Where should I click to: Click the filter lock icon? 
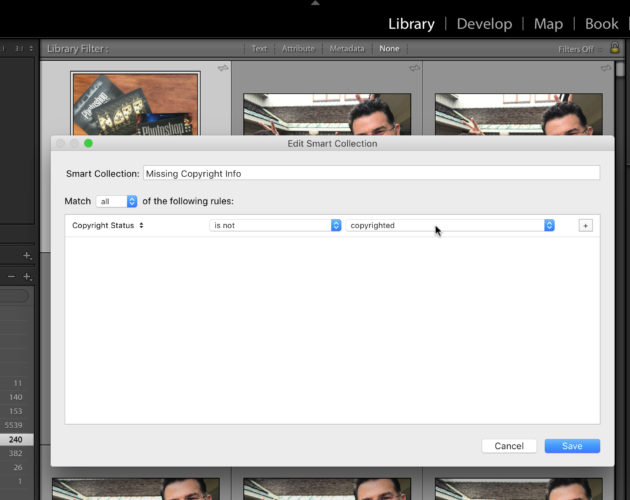615,48
